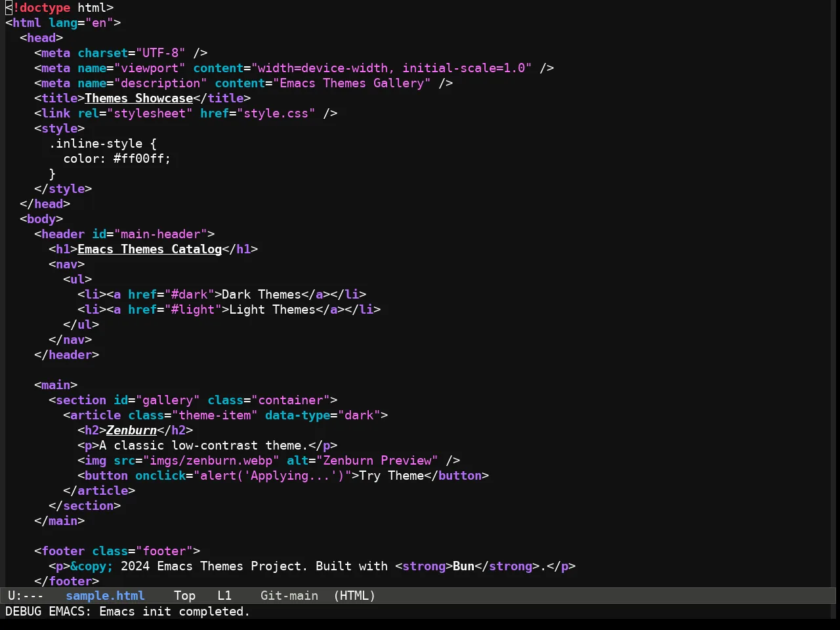
Task: Click the "viewport" name value
Action: [x=150, y=68]
